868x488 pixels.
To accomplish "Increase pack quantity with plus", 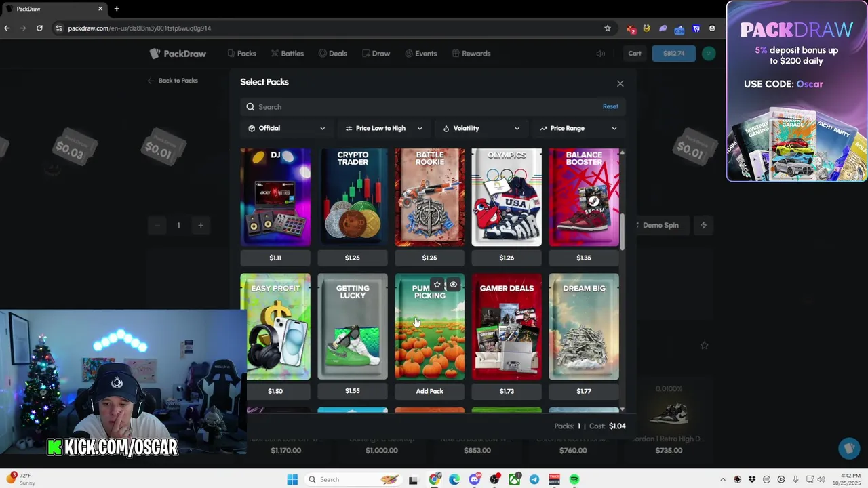I will pos(200,225).
